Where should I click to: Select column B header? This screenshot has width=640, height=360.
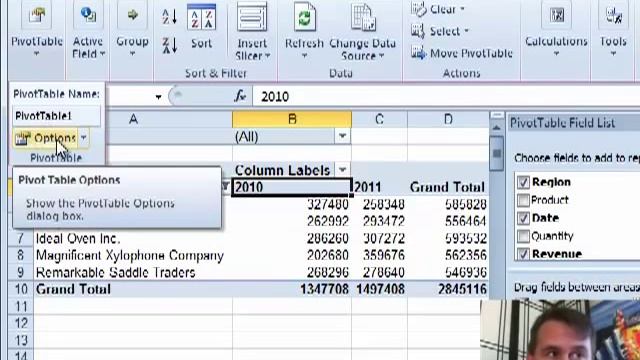point(292,119)
